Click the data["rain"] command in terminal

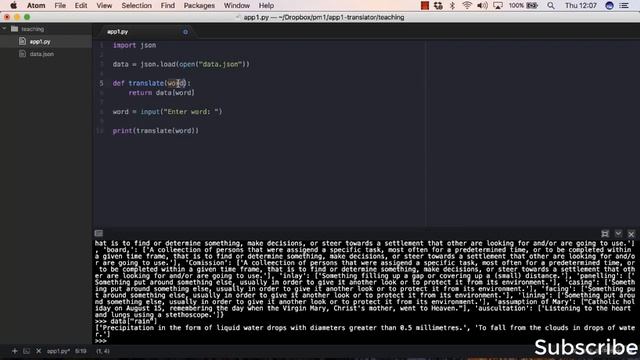(x=133, y=321)
